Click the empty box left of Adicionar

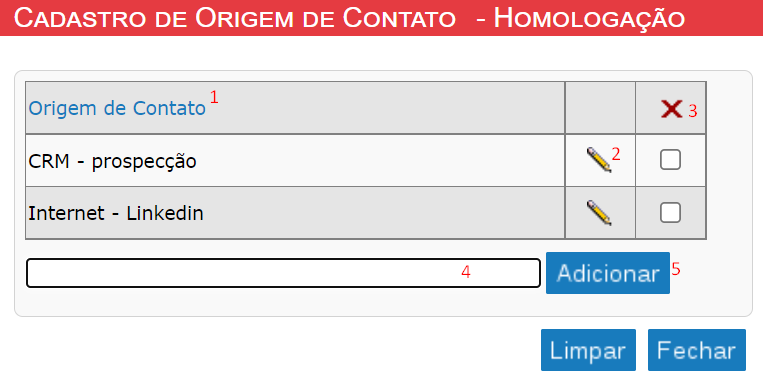point(283,273)
